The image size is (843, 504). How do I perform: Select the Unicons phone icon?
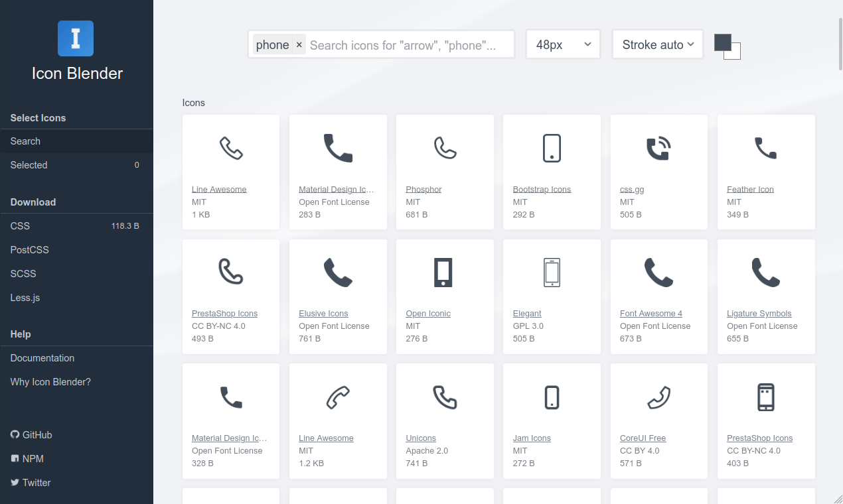point(445,397)
